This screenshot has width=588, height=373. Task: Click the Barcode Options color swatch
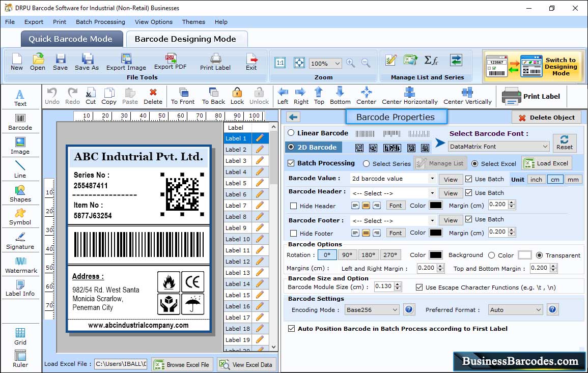pos(435,255)
